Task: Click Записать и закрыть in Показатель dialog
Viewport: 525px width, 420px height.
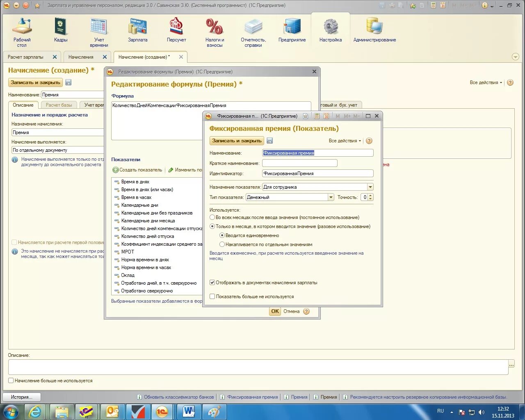Action: click(x=237, y=141)
